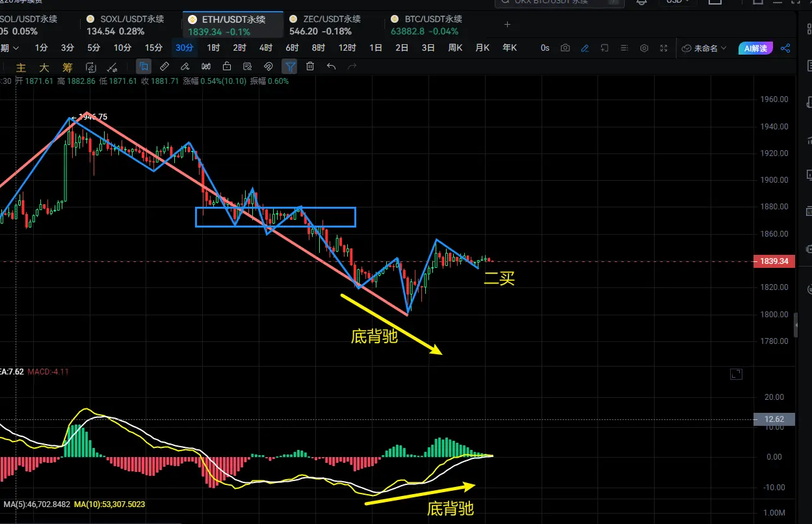The height and width of the screenshot is (524, 812).
Task: Select the 12时 timeframe
Action: (347, 48)
